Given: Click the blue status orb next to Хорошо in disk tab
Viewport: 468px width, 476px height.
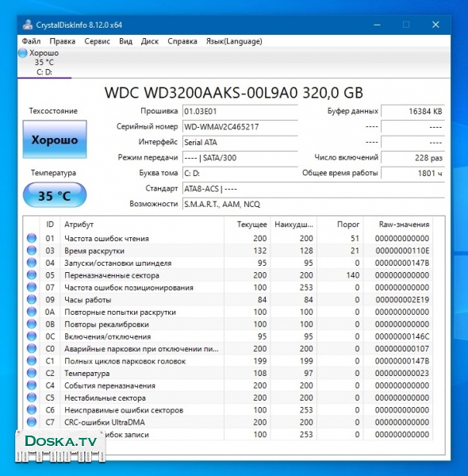Looking at the screenshot, I should (x=23, y=53).
